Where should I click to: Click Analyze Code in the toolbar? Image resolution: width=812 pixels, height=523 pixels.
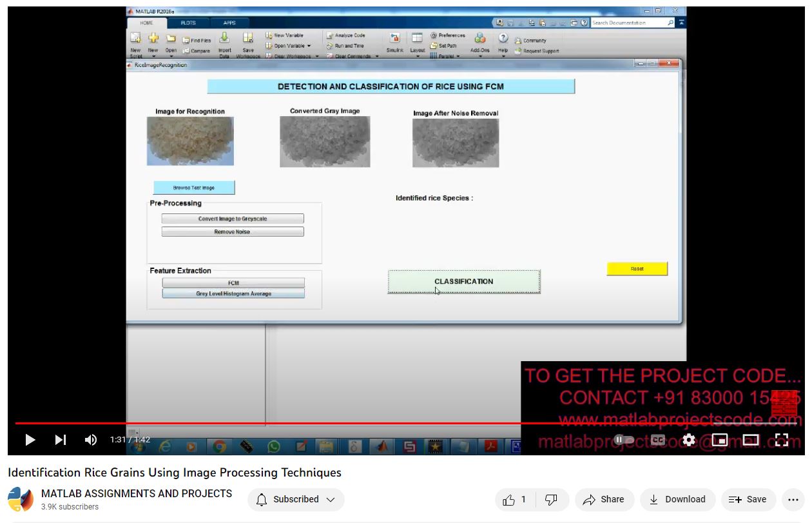pos(345,35)
